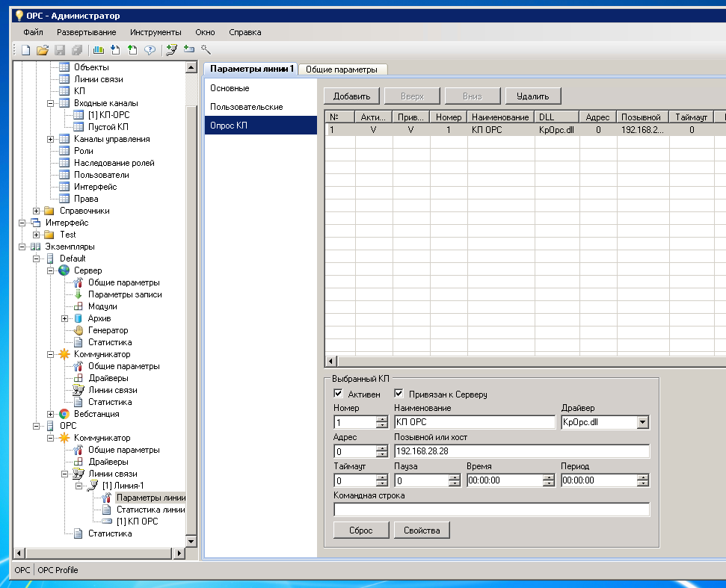The width and height of the screenshot is (726, 588).
Task: Collapse the Экземпляры tree node
Action: point(22,247)
